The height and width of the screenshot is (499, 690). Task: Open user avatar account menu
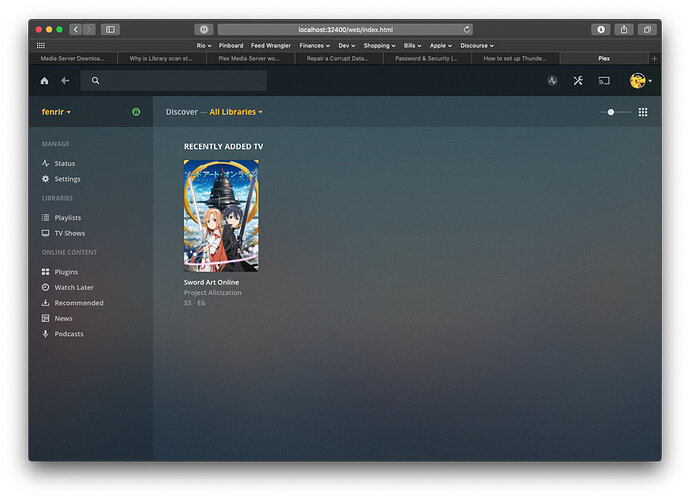click(x=641, y=81)
